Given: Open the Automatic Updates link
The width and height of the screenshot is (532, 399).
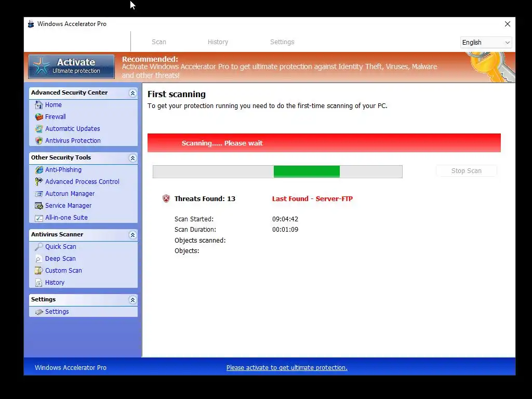Looking at the screenshot, I should click(73, 129).
